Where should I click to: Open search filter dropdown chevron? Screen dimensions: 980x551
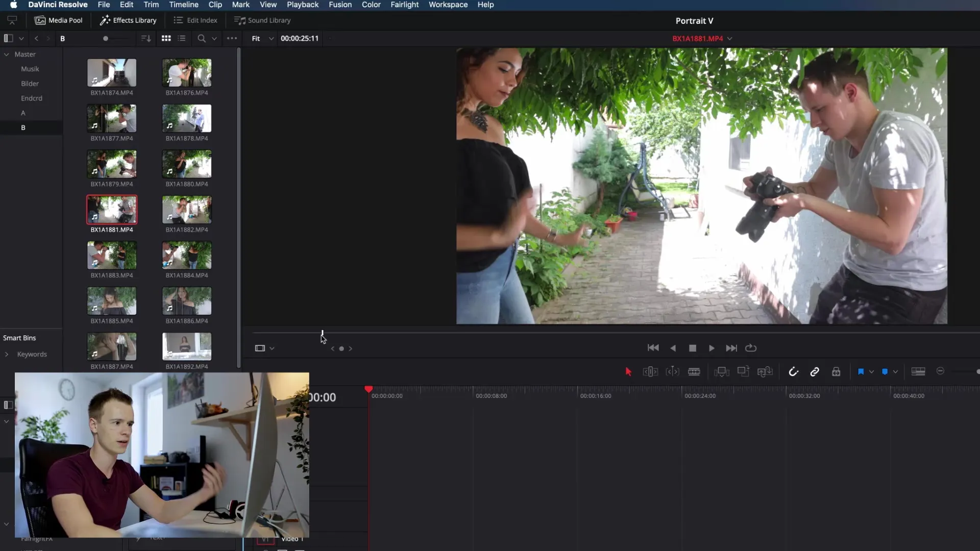tap(214, 38)
